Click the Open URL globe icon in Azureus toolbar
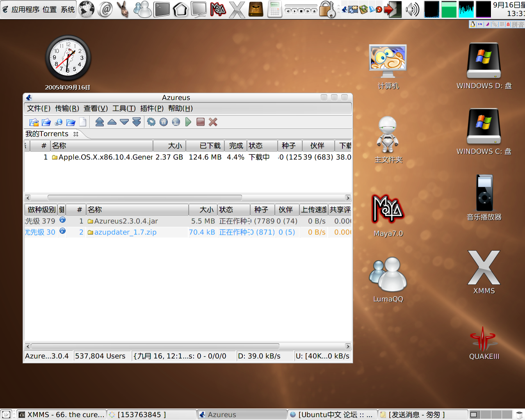This screenshot has width=525, height=420. [59, 122]
